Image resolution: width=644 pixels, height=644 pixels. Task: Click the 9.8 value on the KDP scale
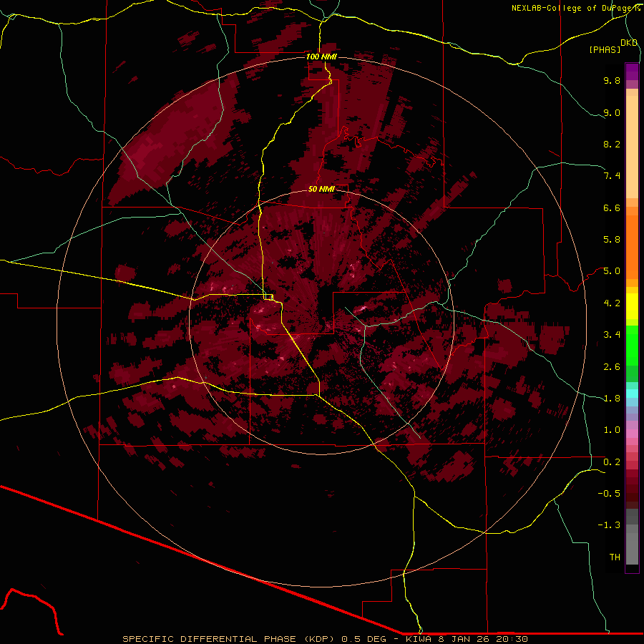[x=612, y=80]
